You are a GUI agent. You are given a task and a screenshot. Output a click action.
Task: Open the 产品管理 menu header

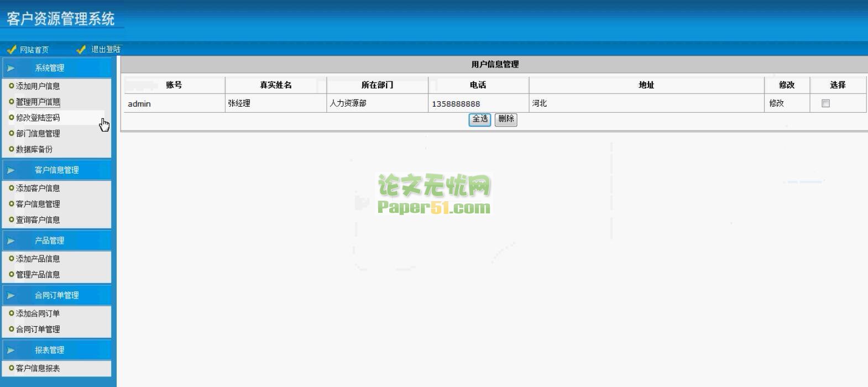pyautogui.click(x=57, y=240)
